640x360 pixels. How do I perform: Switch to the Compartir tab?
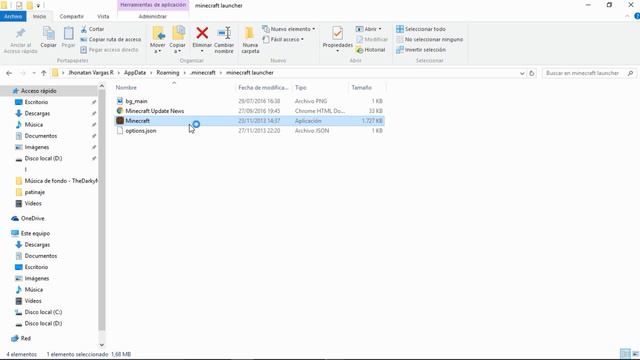71,16
